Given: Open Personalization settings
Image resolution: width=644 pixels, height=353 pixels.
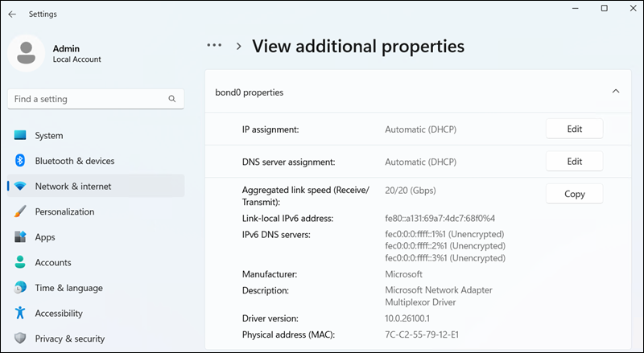Looking at the screenshot, I should pyautogui.click(x=96, y=211).
